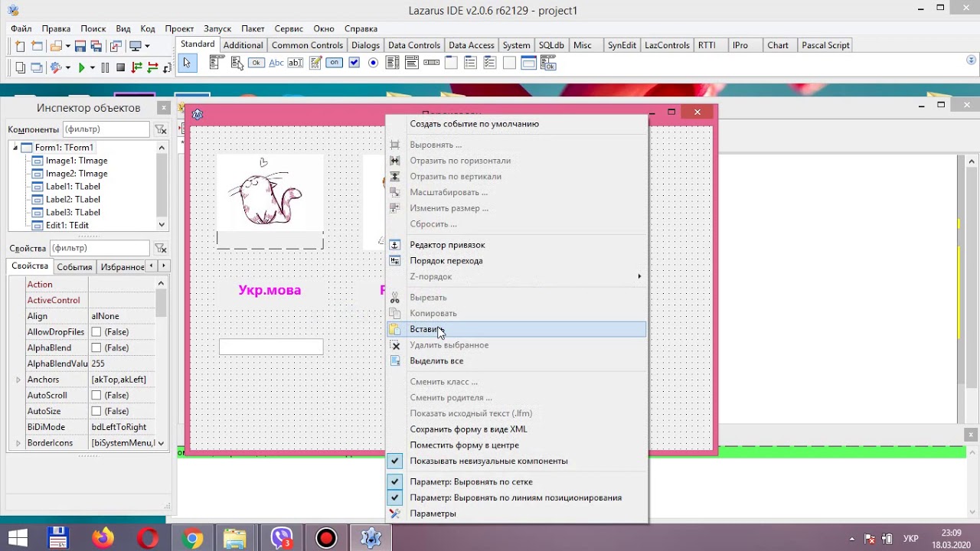Pick the TEdit component icon

click(x=295, y=63)
